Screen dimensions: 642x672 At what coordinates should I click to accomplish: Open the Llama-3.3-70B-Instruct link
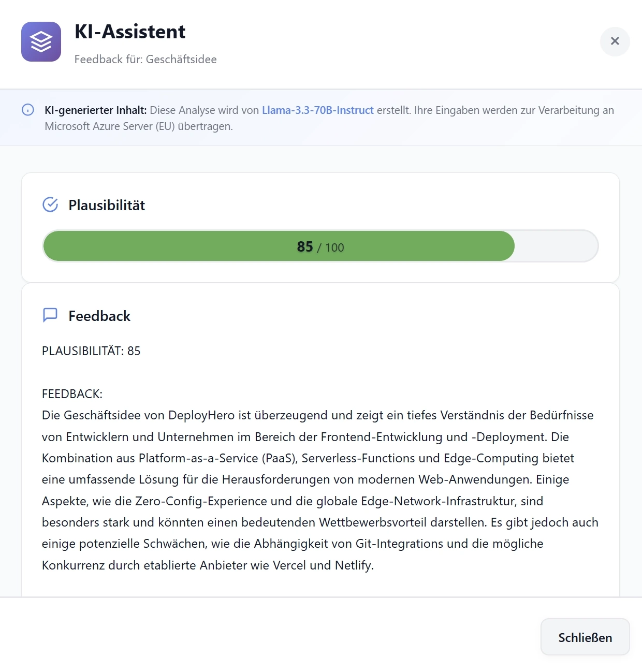click(317, 110)
